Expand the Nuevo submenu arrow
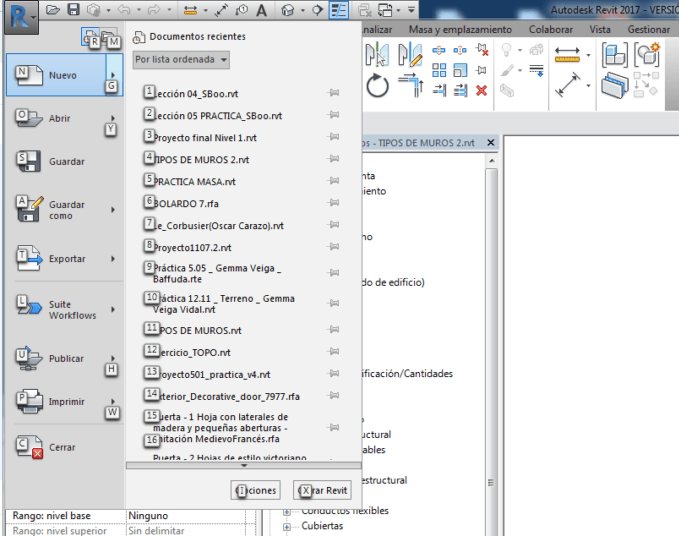 click(113, 75)
